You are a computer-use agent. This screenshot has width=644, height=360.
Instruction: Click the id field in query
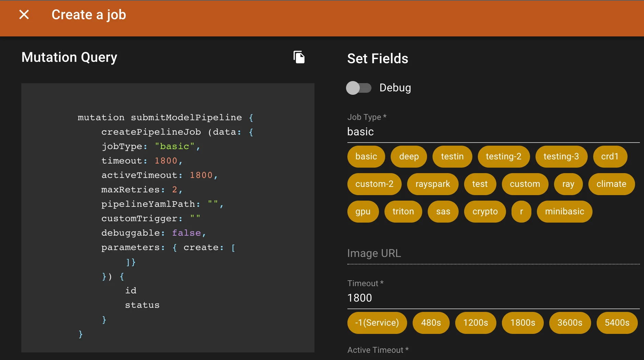[x=131, y=291]
